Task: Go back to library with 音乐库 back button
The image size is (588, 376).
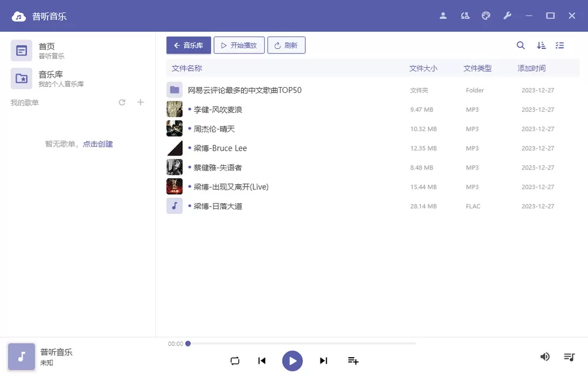Action: (x=188, y=45)
